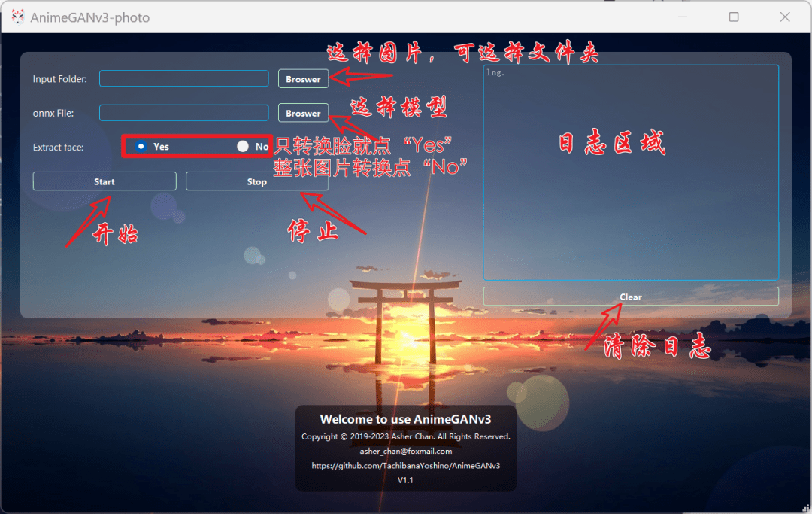The image size is (812, 514).
Task: Click the copyright notice text
Action: pos(405,436)
